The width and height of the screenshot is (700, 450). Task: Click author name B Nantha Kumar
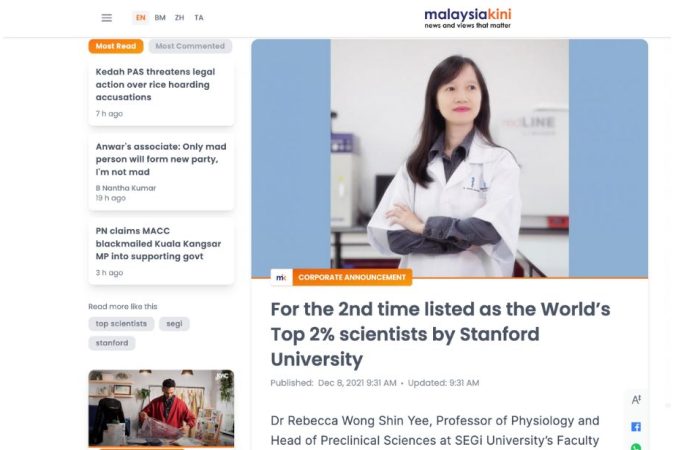coord(126,188)
